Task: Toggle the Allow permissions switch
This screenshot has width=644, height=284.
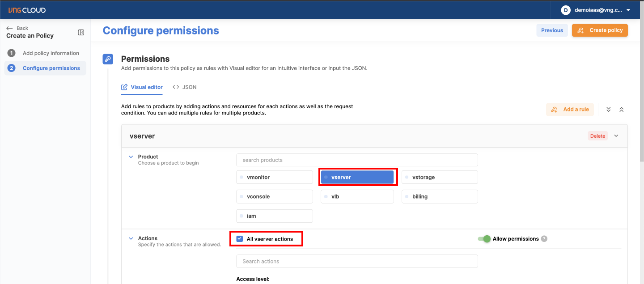Action: 484,239
